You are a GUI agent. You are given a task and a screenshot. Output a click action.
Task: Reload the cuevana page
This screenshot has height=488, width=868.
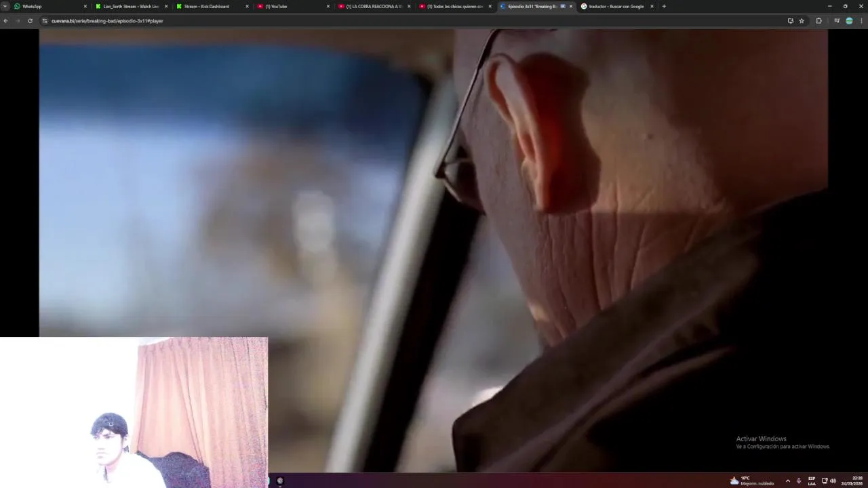(30, 21)
